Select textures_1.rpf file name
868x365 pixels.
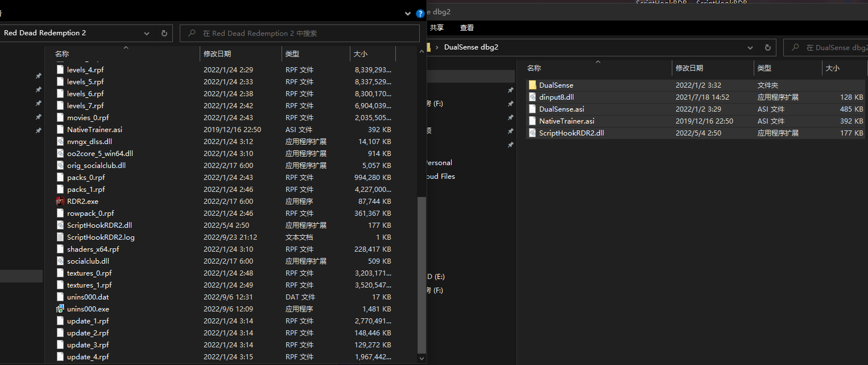click(89, 285)
